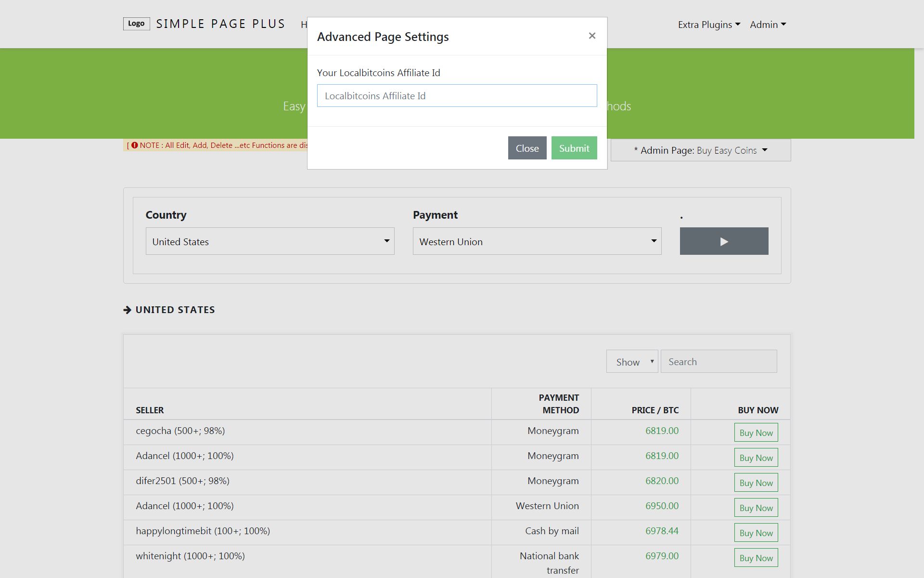Open the Payment dropdown showing Western Union

coord(537,241)
